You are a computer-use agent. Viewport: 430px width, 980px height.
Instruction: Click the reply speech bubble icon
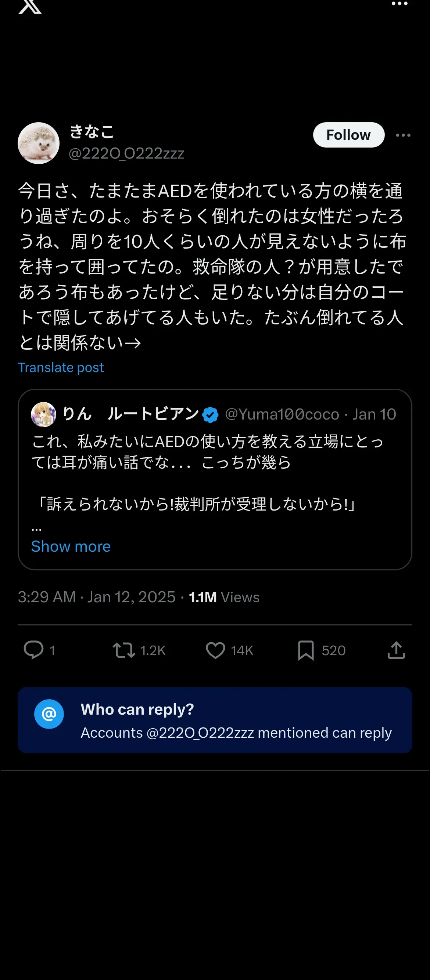click(x=33, y=650)
